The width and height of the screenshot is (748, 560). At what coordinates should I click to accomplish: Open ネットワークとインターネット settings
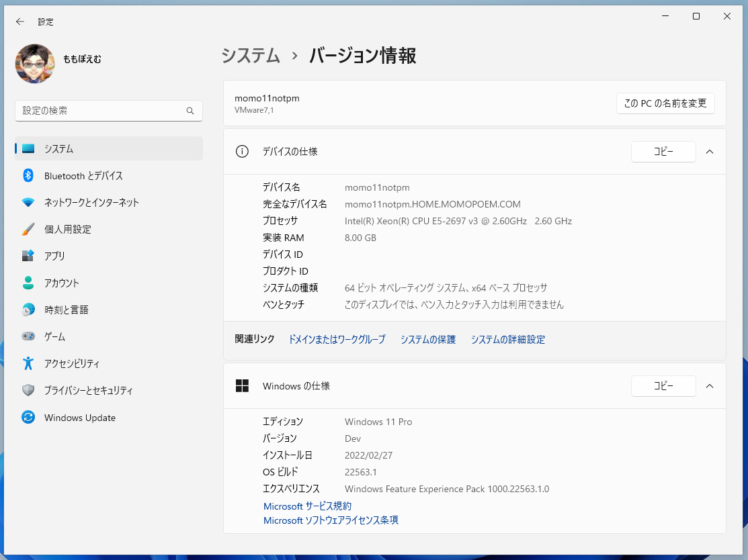coord(91,203)
